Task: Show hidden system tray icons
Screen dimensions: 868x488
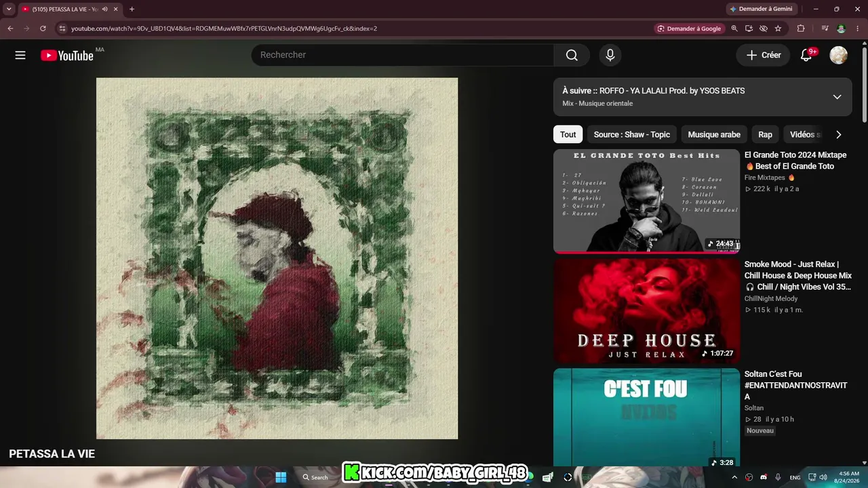Action: [x=734, y=477]
